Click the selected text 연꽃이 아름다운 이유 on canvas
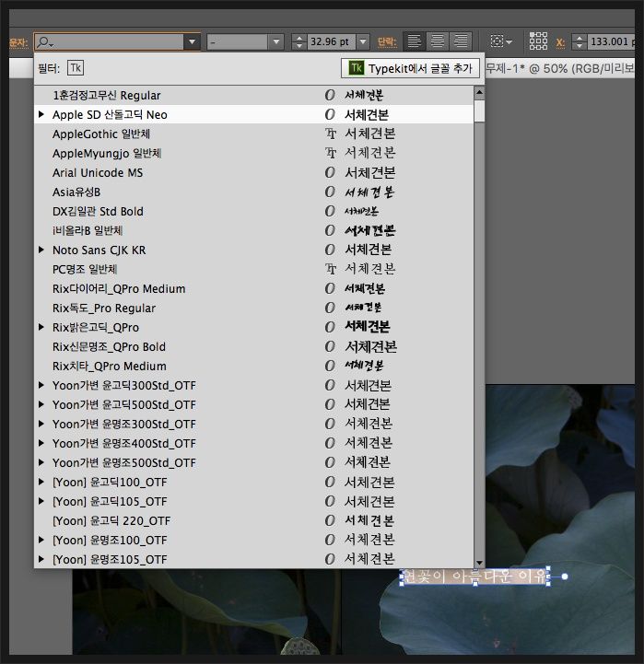This screenshot has width=644, height=664. (x=474, y=577)
